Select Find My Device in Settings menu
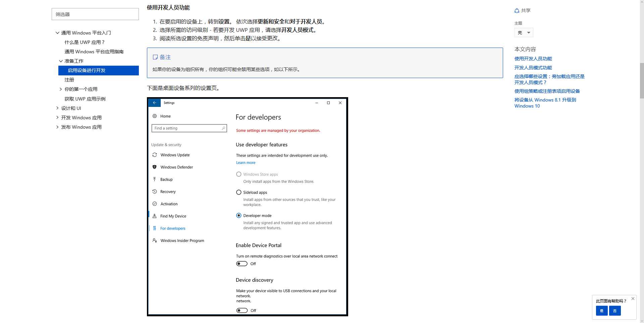Viewport: 644px width, 323px height. [173, 216]
